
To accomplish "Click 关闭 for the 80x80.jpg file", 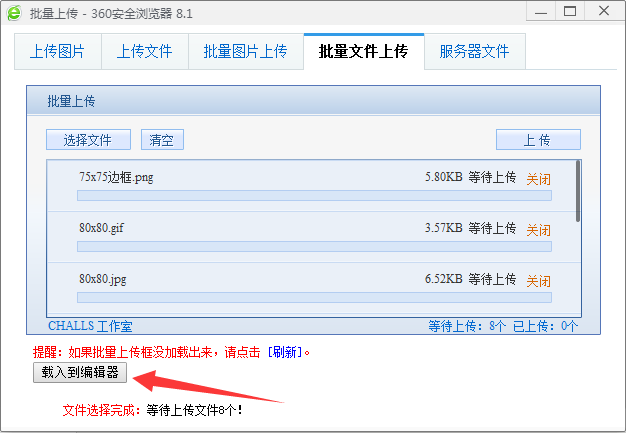I will [x=538, y=280].
